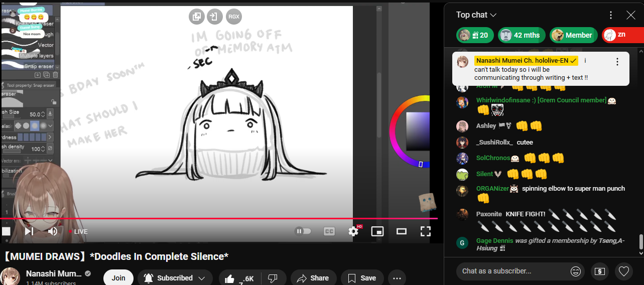Toggle the autoplay switch
The image size is (644, 285).
point(303,231)
